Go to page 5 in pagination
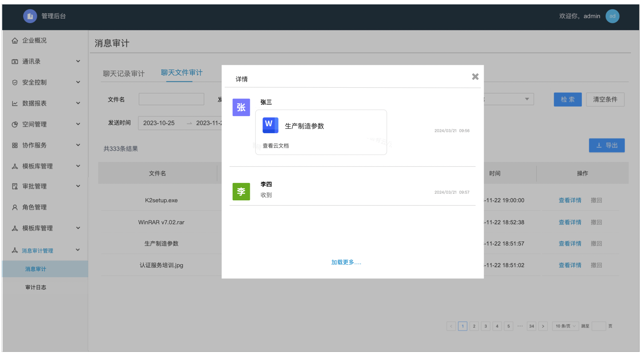The width and height of the screenshot is (644, 356). pyautogui.click(x=509, y=326)
